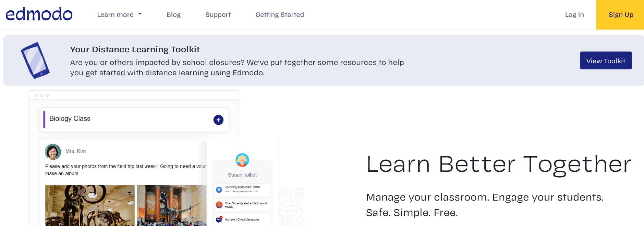The width and height of the screenshot is (644, 226).
Task: Open the Upcoming Assignment: Matter notification
Action: pos(243,189)
